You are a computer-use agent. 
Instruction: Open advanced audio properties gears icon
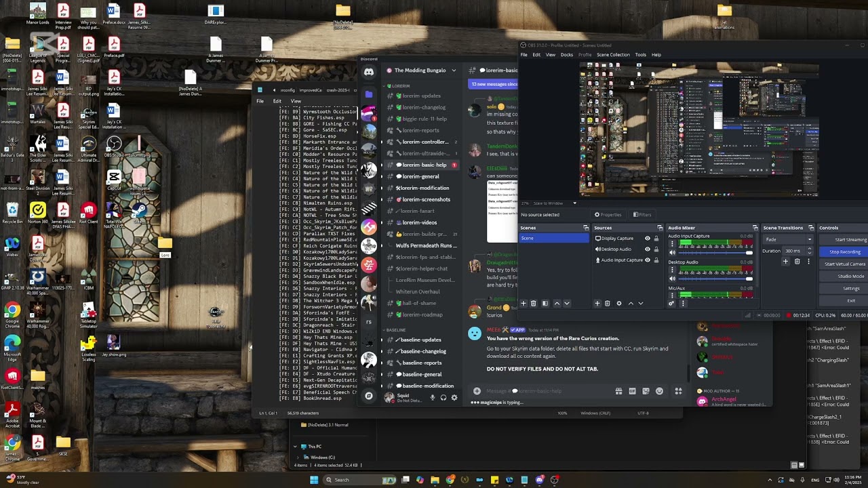671,304
